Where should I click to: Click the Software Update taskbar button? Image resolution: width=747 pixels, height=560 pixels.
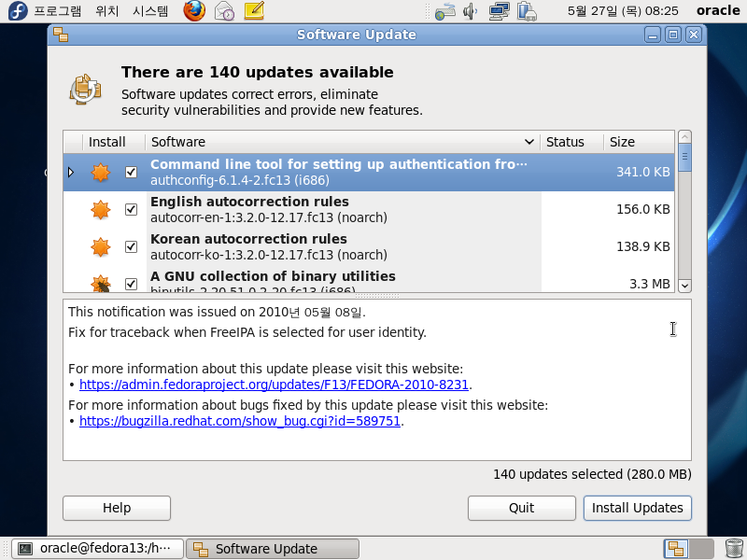[x=273, y=549]
